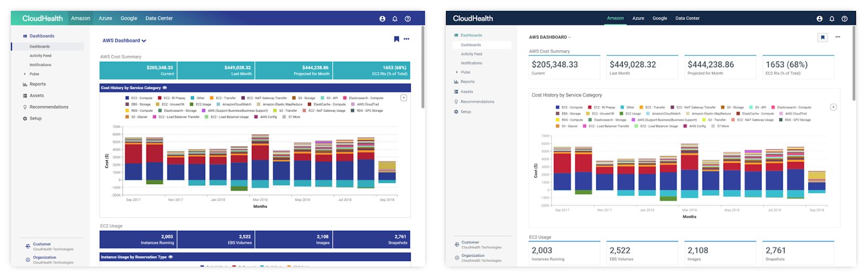This screenshot has width=868, height=279.
Task: Click CloudHealth logo in blue-header window
Action: point(42,18)
